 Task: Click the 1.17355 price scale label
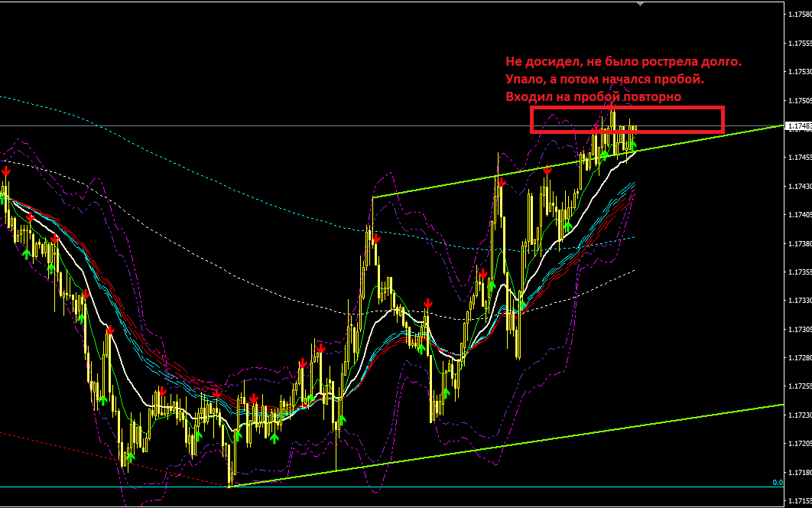(800, 272)
